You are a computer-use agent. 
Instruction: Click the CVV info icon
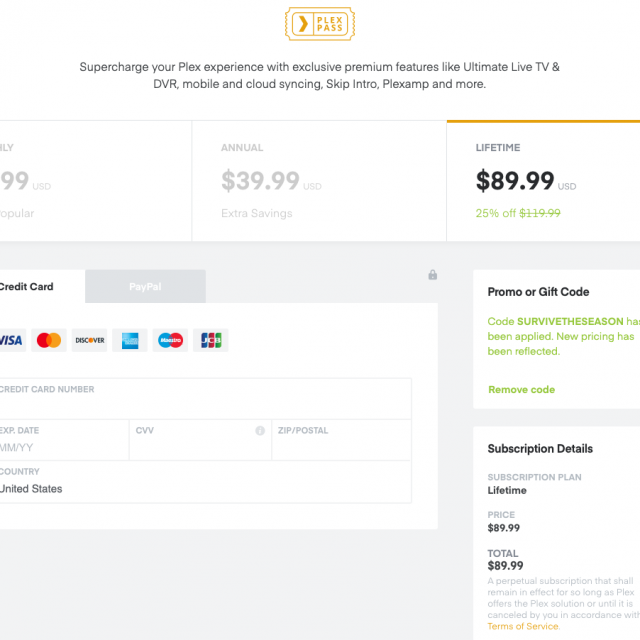(x=260, y=431)
